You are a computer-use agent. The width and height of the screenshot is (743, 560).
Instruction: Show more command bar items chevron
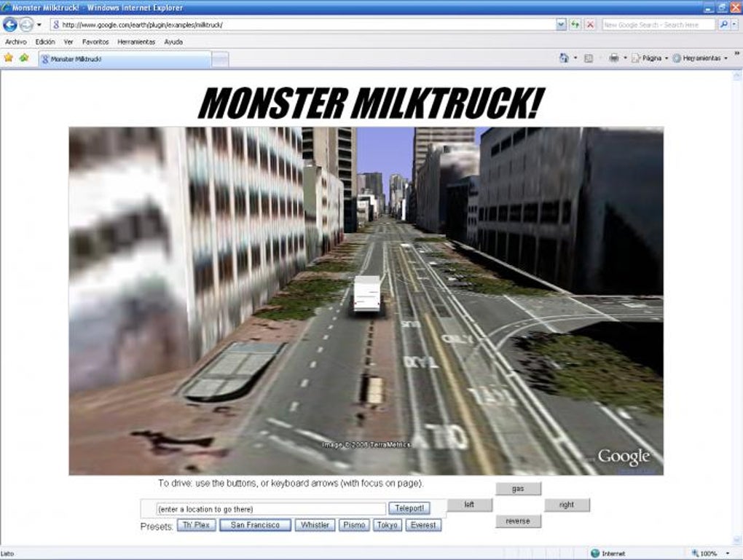click(x=737, y=53)
